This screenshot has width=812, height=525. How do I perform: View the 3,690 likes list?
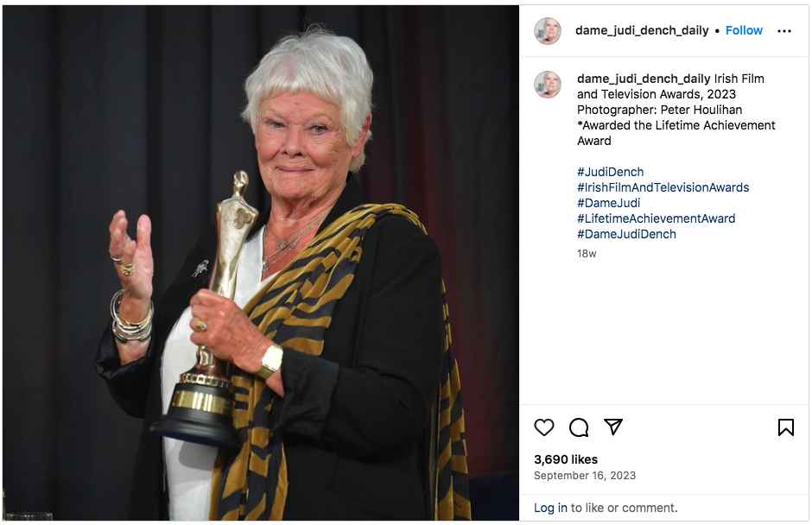(x=566, y=459)
